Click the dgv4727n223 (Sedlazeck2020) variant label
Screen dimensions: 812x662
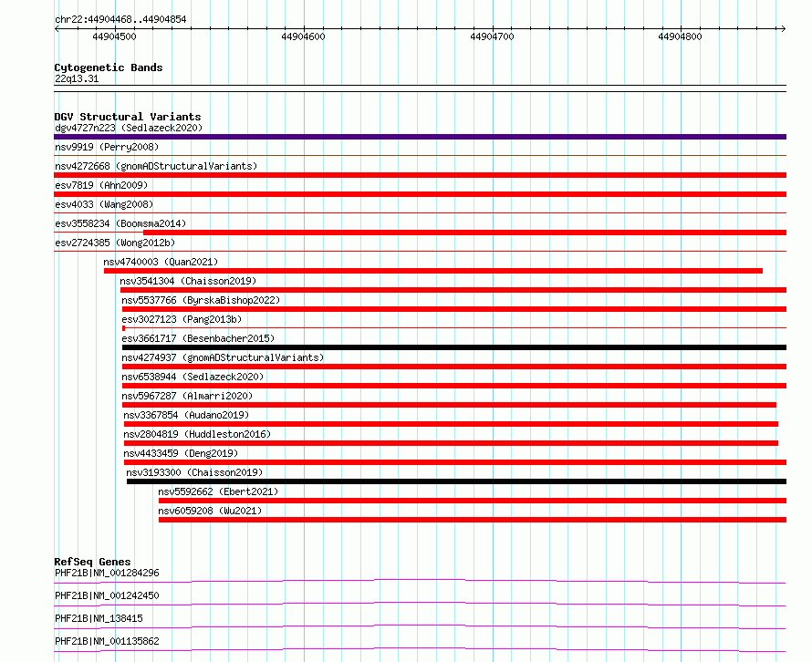(x=129, y=128)
